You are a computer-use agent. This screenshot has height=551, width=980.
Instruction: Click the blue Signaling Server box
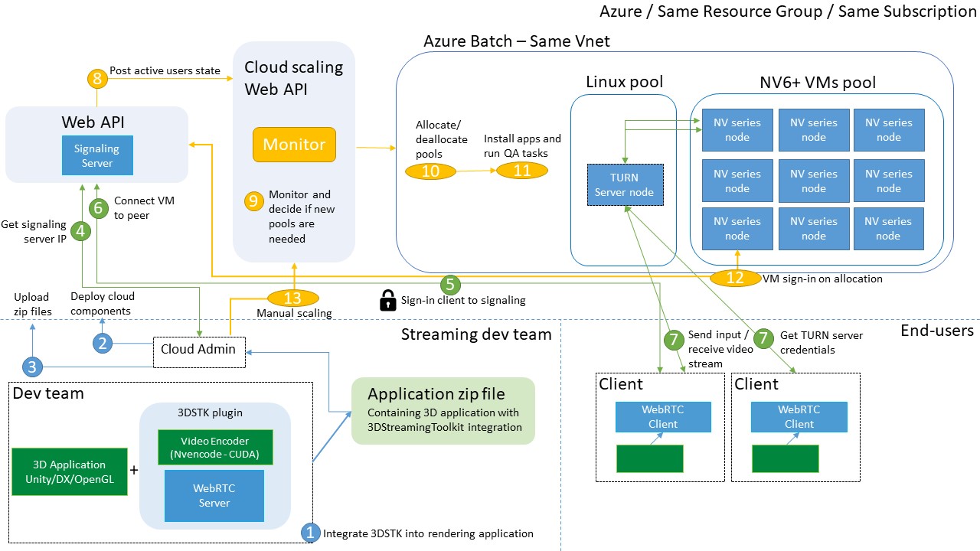click(97, 155)
